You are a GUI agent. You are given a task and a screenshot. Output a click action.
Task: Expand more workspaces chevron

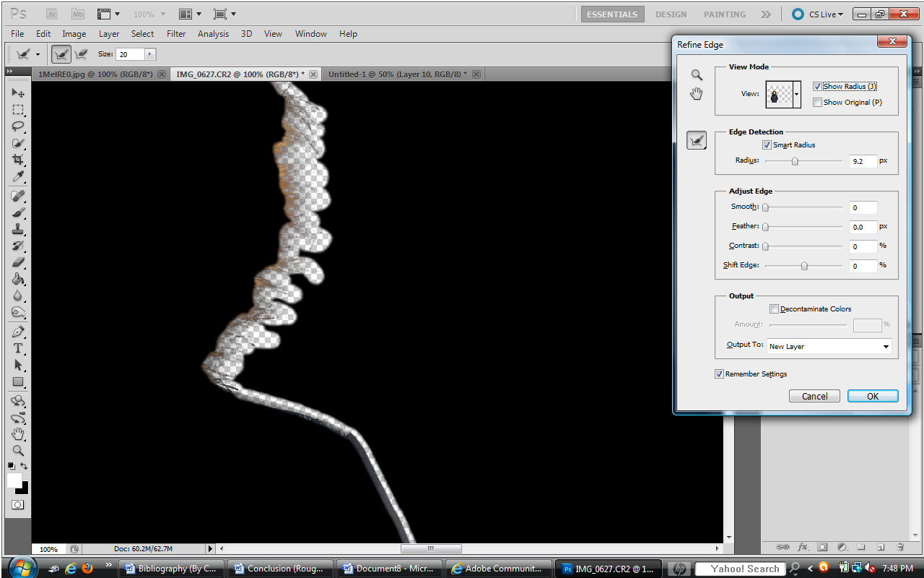click(766, 14)
